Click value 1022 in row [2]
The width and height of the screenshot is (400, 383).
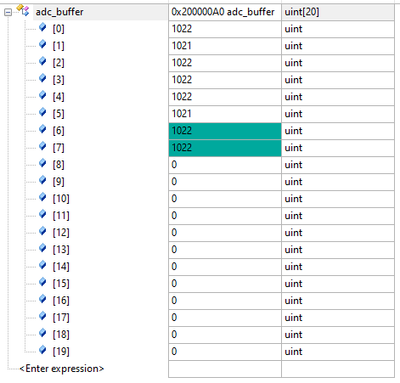click(225, 63)
